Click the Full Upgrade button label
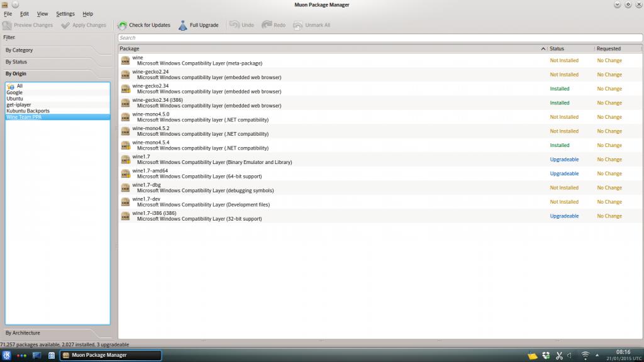The height and width of the screenshot is (362, 644). tap(204, 25)
